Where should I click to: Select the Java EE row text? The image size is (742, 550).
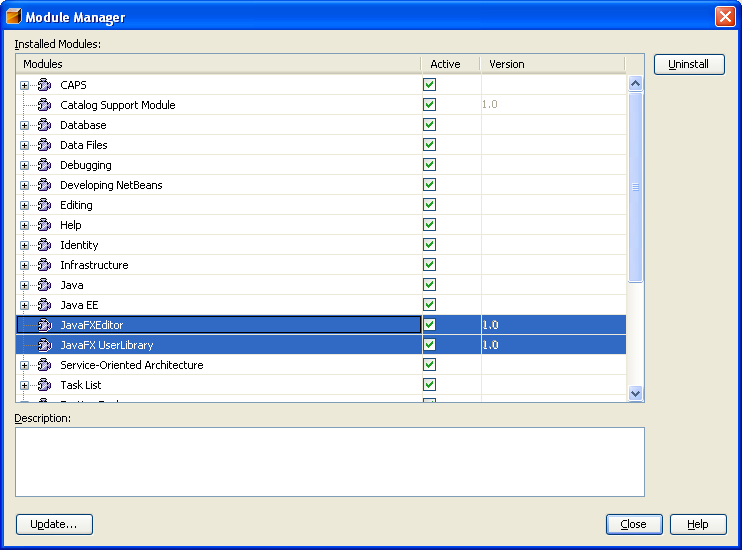[x=79, y=305]
